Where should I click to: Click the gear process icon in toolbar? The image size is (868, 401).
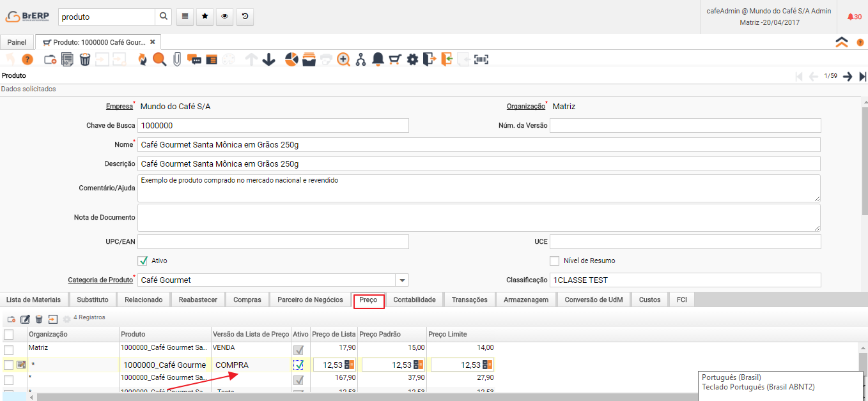coord(412,59)
